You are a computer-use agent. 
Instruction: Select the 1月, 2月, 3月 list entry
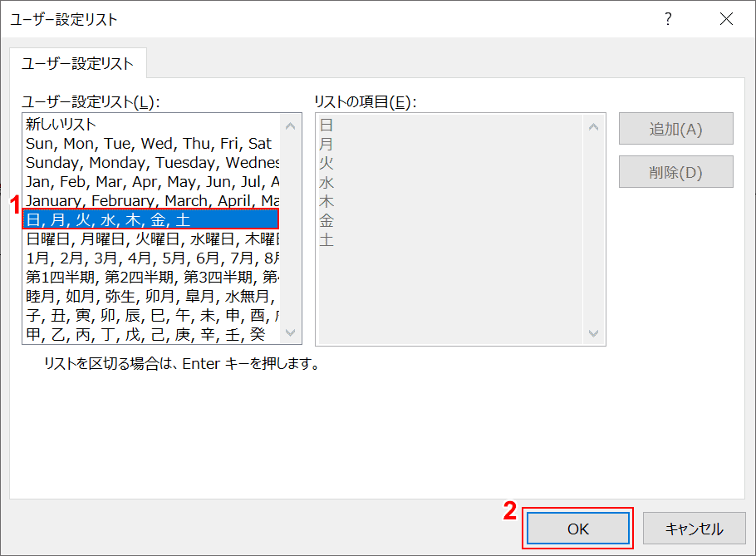point(151,258)
